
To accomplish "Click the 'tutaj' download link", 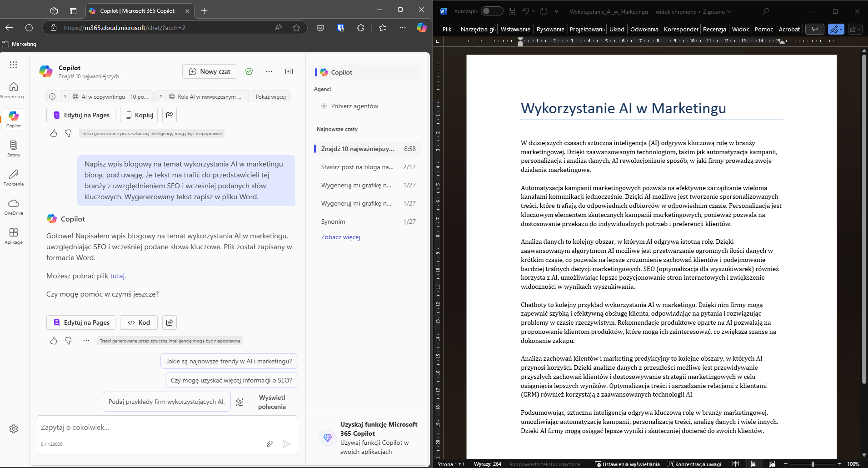I will pyautogui.click(x=117, y=276).
